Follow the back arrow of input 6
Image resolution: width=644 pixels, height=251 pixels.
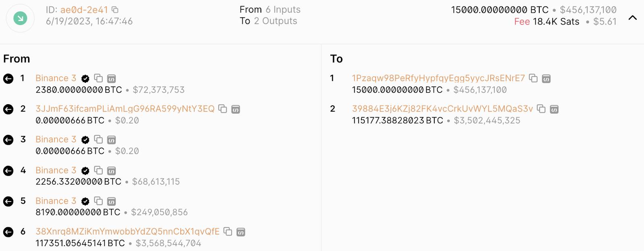pos(8,232)
